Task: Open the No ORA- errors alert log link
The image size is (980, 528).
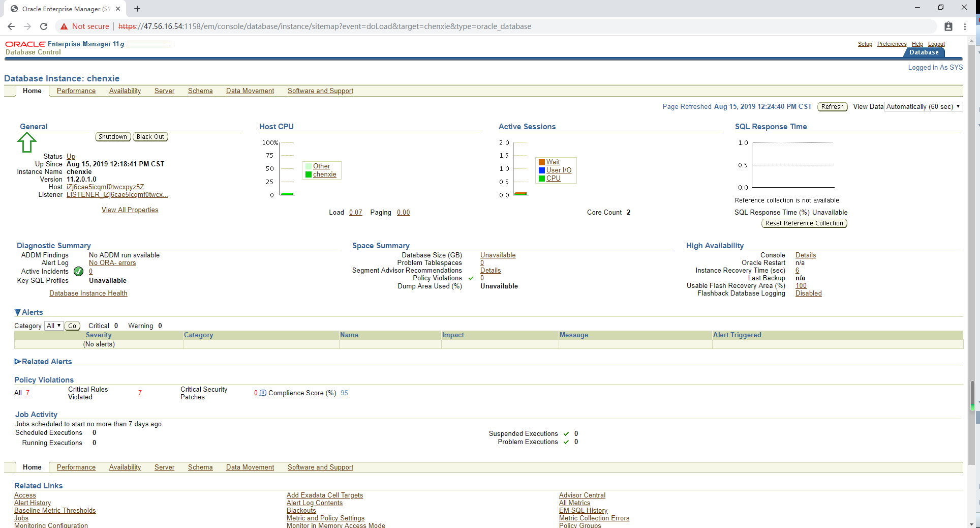Action: [x=112, y=263]
